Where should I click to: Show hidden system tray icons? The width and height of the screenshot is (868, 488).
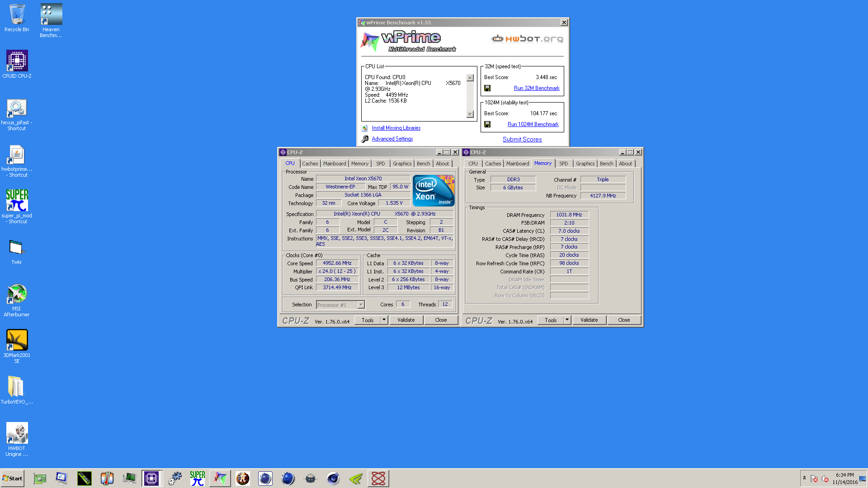(804, 478)
